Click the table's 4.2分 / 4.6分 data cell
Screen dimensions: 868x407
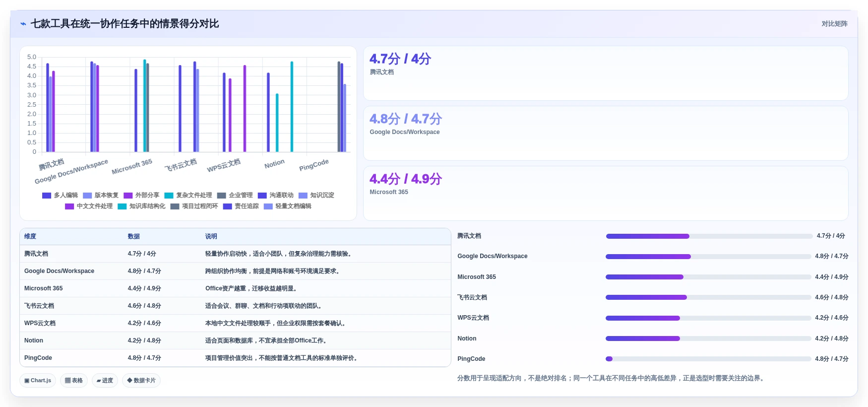(144, 324)
